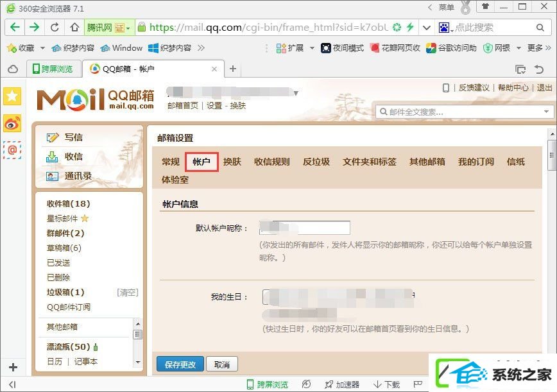Go forward with the browser forward arrow
The image size is (557, 392).
click(x=35, y=27)
